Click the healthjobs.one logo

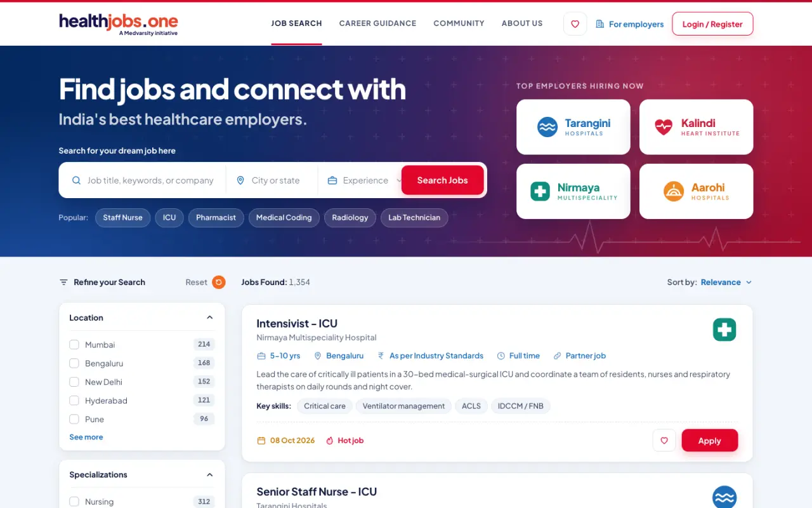(x=119, y=24)
